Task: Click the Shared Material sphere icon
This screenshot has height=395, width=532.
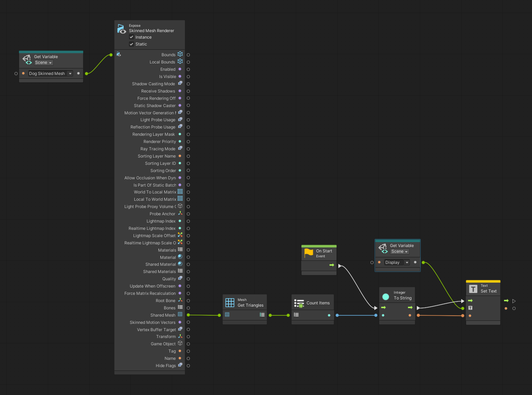Action: (x=180, y=264)
